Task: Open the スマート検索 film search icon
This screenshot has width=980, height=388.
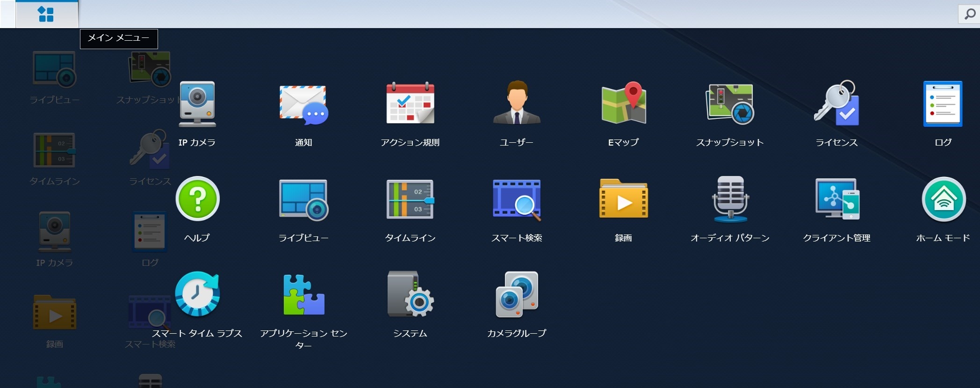Action: tap(517, 199)
